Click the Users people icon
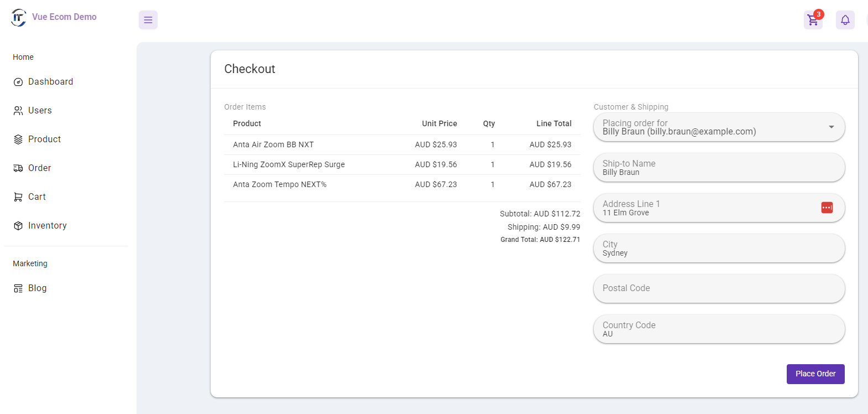 (18, 111)
